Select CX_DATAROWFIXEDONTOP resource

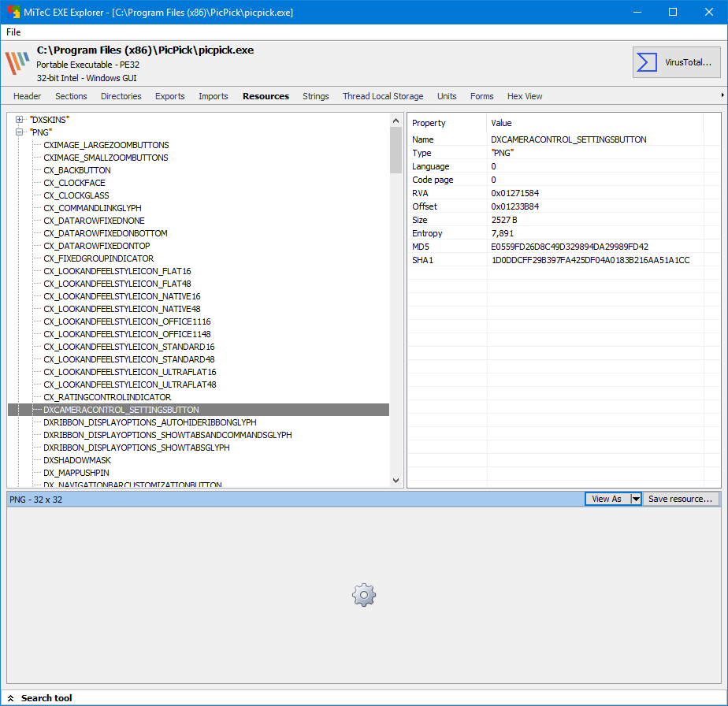(x=97, y=246)
